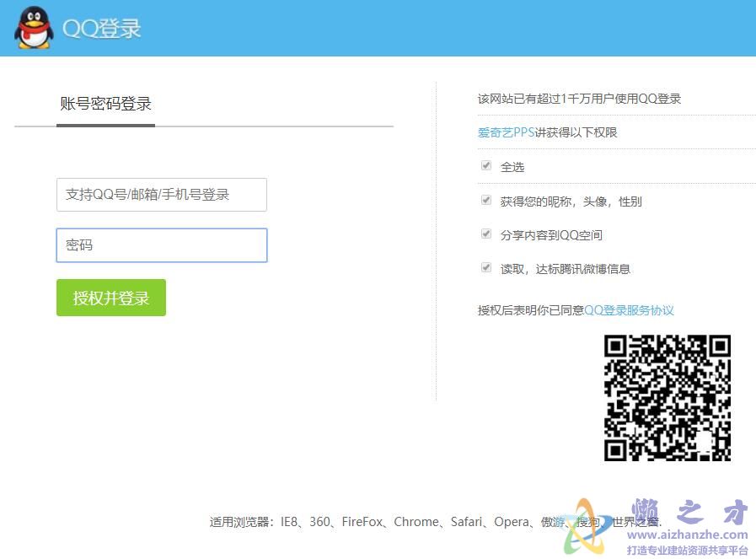Open the QQ登录服务协议 link

pyautogui.click(x=629, y=310)
